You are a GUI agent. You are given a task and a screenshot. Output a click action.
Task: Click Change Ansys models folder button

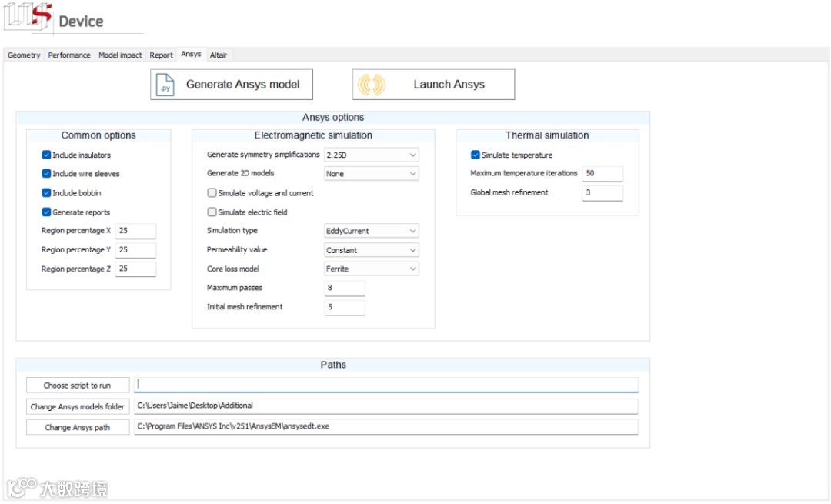(x=78, y=406)
